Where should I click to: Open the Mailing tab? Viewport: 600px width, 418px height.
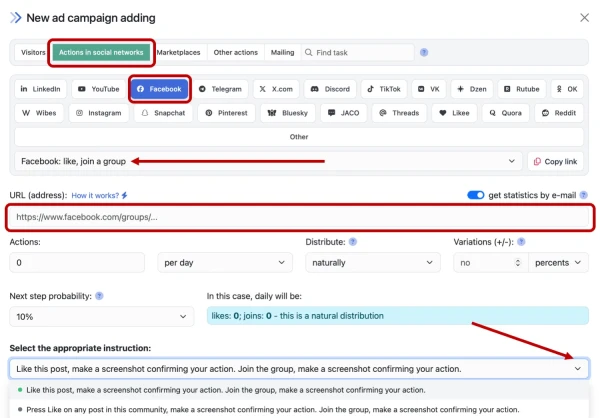282,52
